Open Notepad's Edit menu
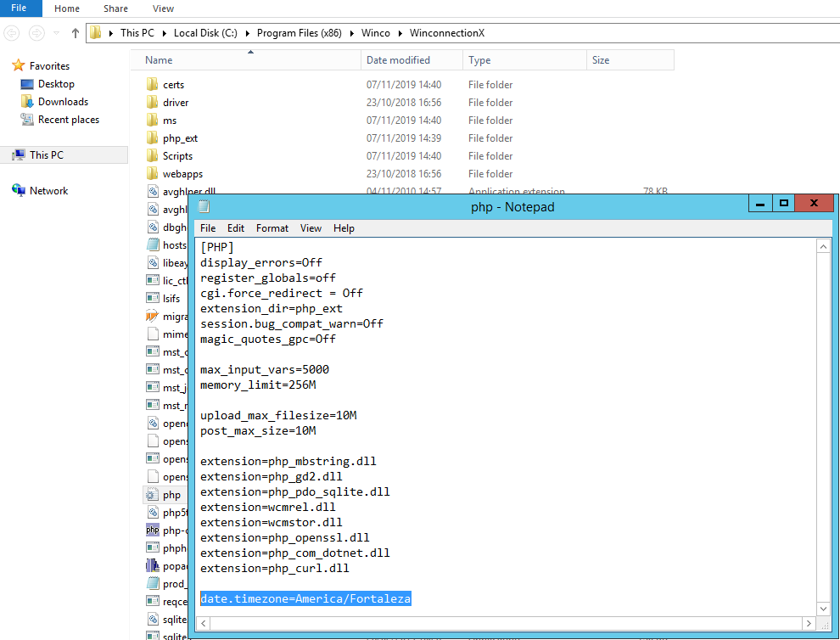Screen dimensions: 840x640 (236, 228)
